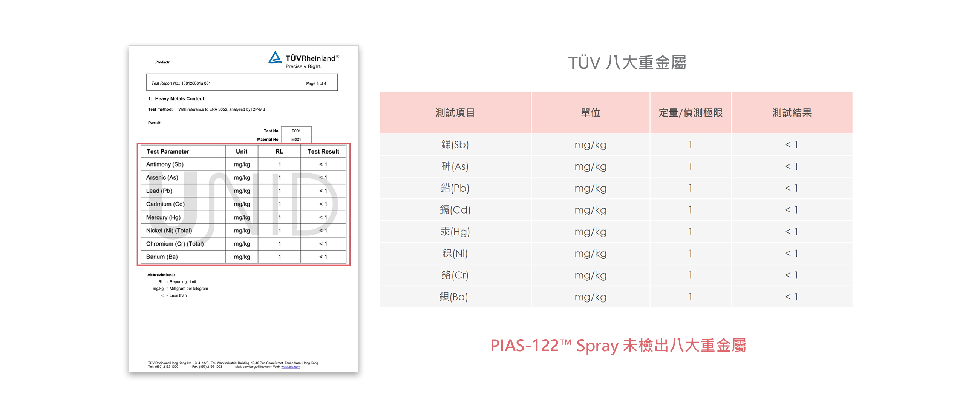The height and width of the screenshot is (415, 980).
Task: Select the 測試結果 column header
Action: tap(792, 113)
